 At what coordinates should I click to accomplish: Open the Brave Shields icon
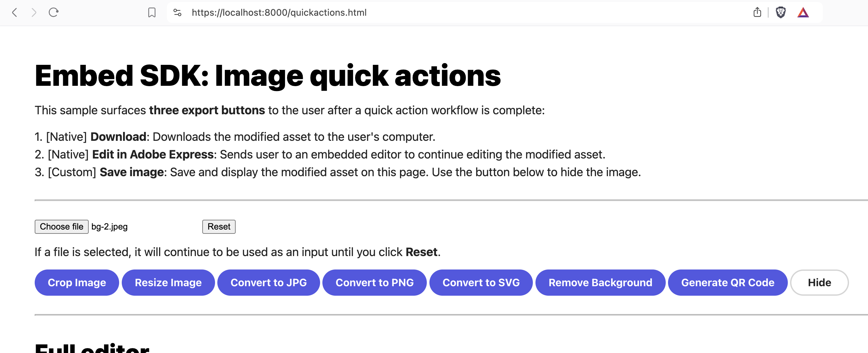(x=781, y=12)
